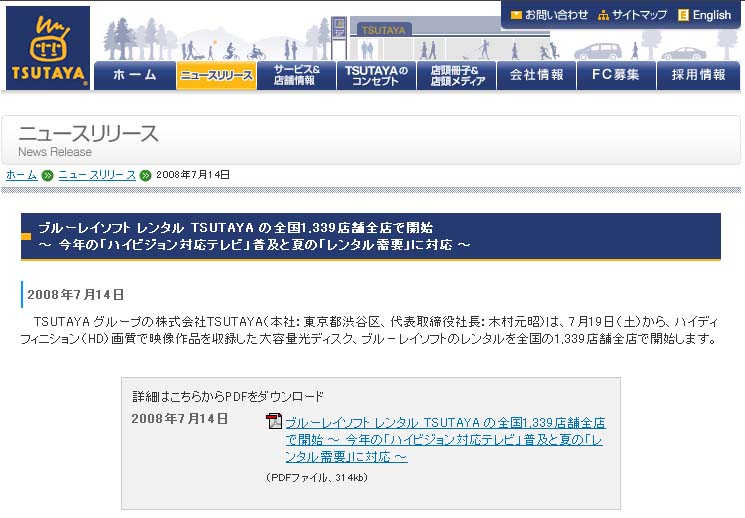
Task: Open the サイトマップ link
Action: pyautogui.click(x=639, y=15)
